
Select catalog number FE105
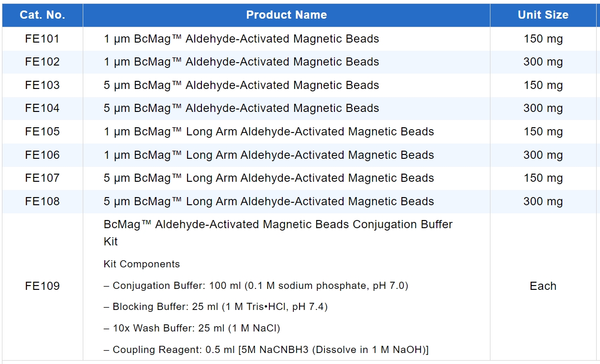(42, 132)
